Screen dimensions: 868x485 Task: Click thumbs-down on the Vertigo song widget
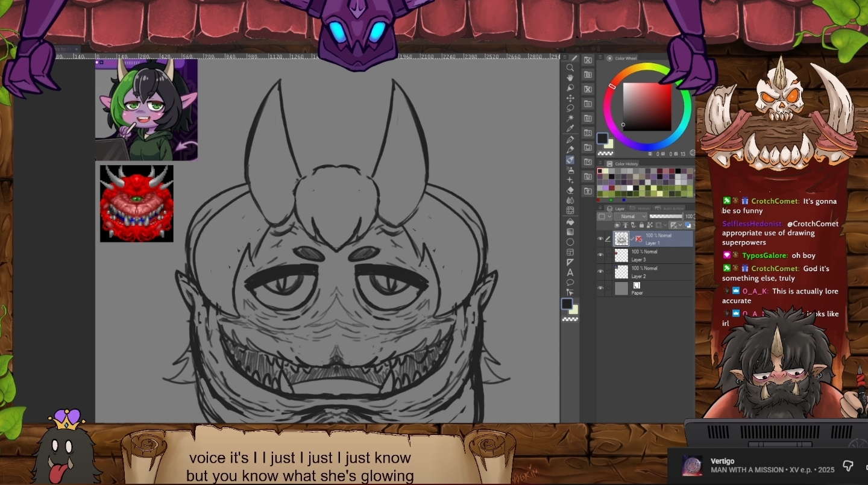click(x=848, y=466)
